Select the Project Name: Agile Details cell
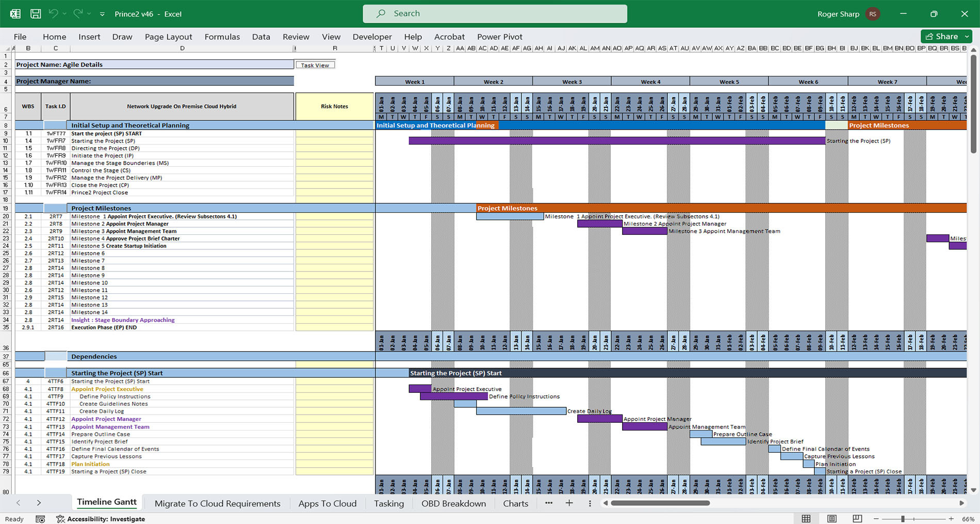This screenshot has width=980, height=524. point(154,65)
